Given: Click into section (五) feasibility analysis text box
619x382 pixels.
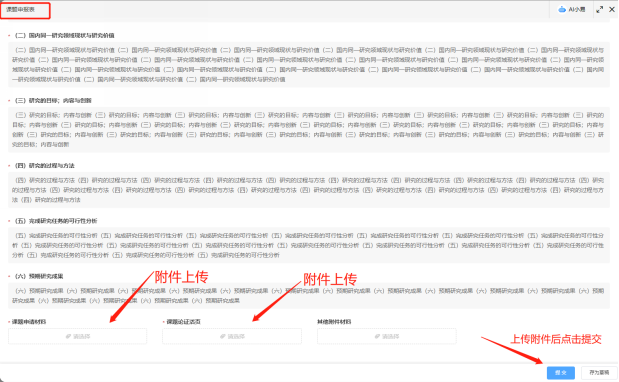Looking at the screenshot, I should 309,245.
